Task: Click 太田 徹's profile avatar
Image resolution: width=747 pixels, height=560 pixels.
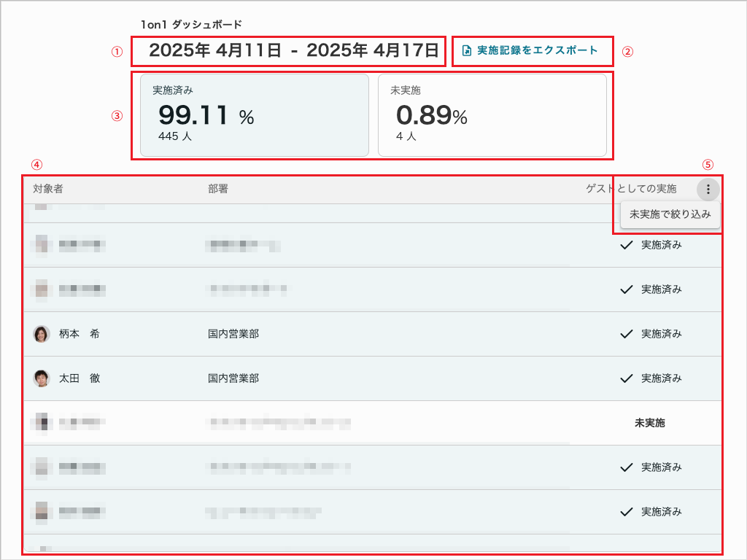Action: [42, 378]
